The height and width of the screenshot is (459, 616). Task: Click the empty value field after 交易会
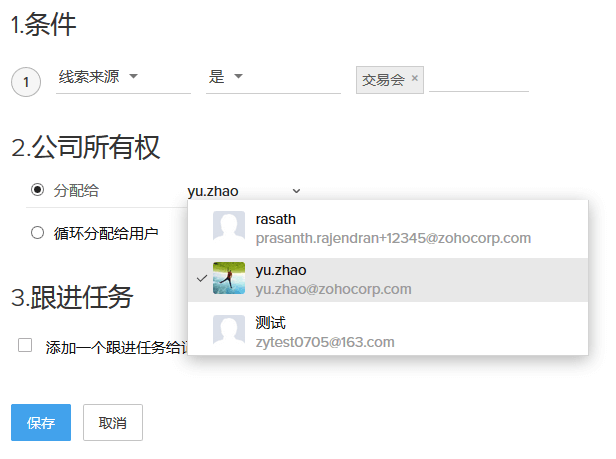coord(478,80)
